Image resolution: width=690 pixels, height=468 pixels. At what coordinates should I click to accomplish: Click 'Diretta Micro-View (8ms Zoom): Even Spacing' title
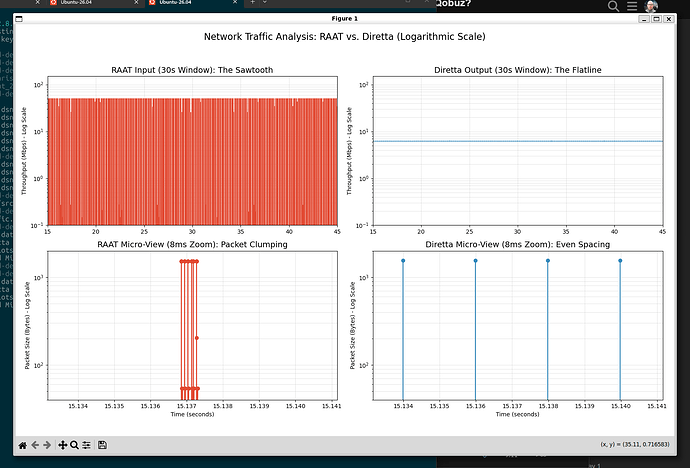coord(518,244)
